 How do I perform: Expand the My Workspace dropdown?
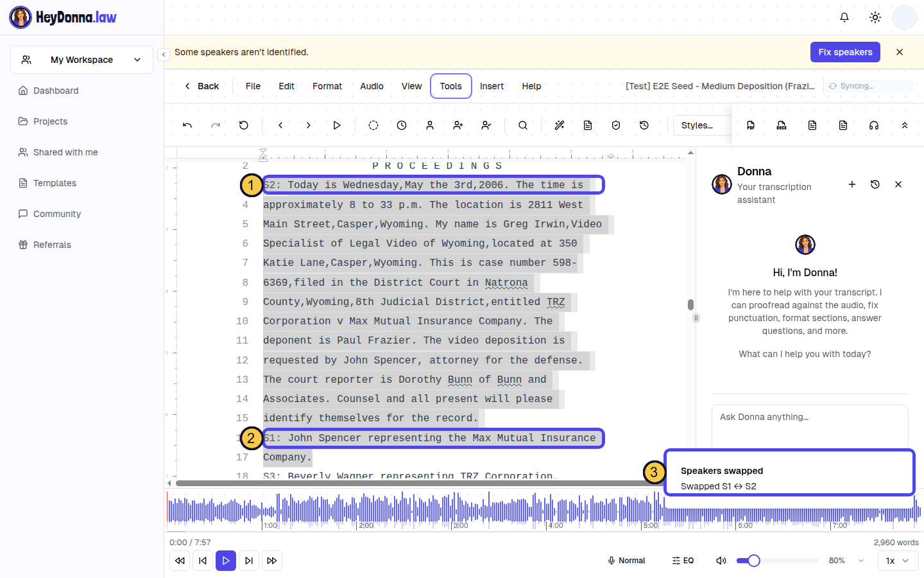(81, 60)
